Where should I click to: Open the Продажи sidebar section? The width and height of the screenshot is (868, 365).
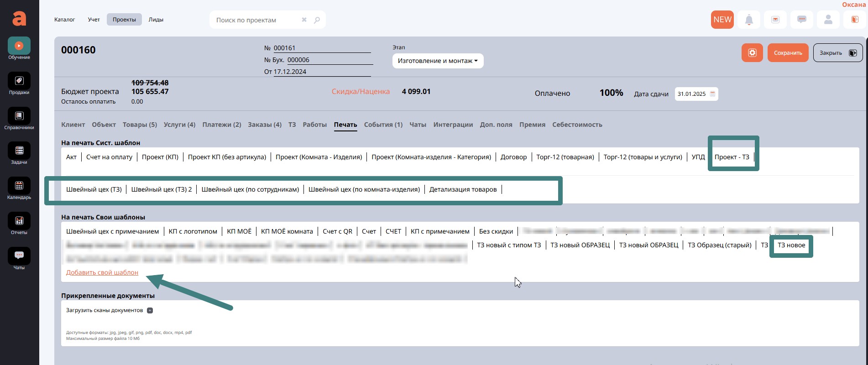(x=19, y=81)
